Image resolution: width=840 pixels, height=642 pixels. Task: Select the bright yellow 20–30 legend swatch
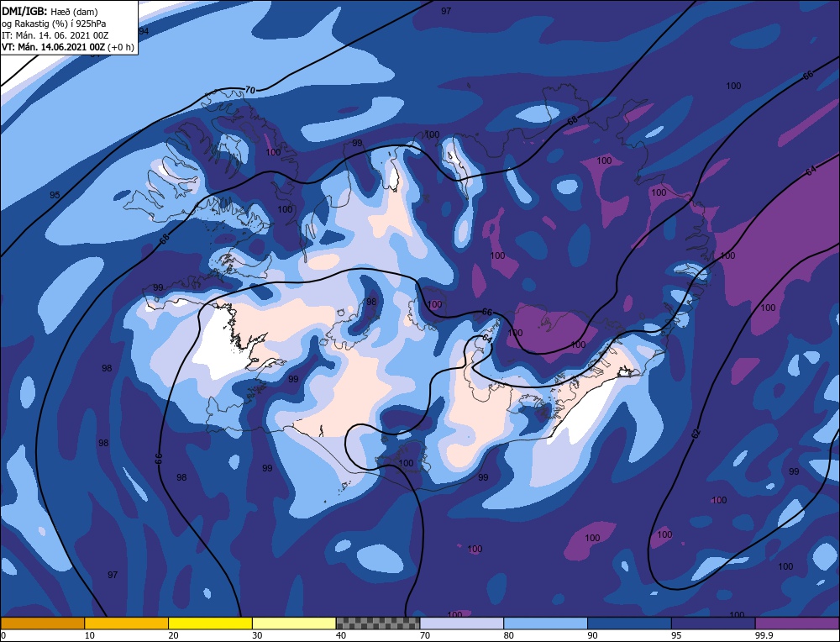pyautogui.click(x=210, y=623)
